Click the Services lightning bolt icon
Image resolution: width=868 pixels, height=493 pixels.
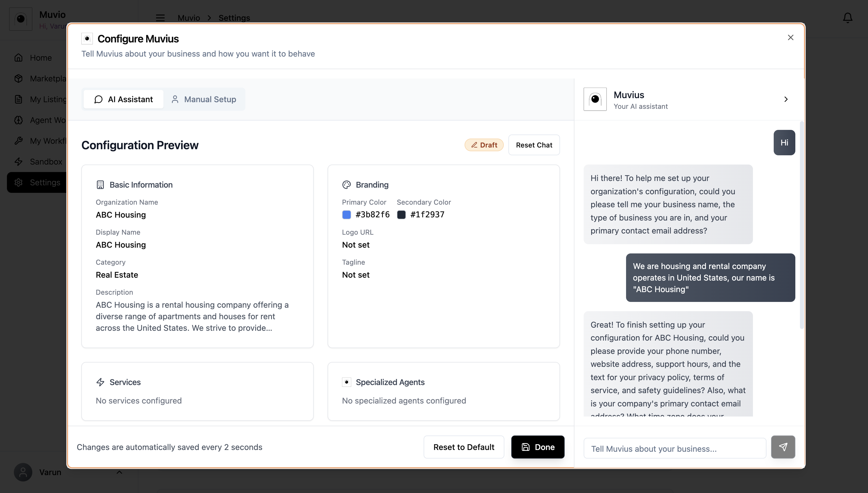(100, 382)
